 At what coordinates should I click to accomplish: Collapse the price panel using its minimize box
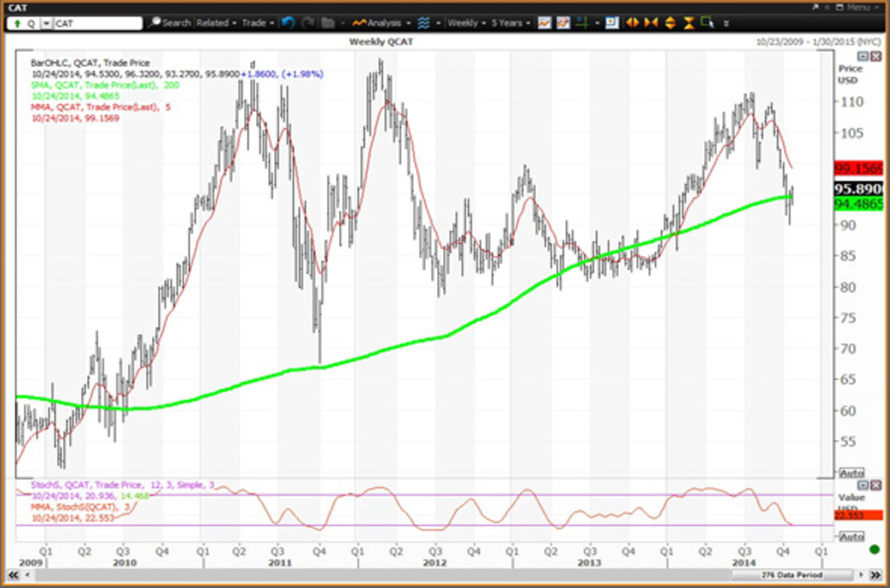(x=863, y=56)
